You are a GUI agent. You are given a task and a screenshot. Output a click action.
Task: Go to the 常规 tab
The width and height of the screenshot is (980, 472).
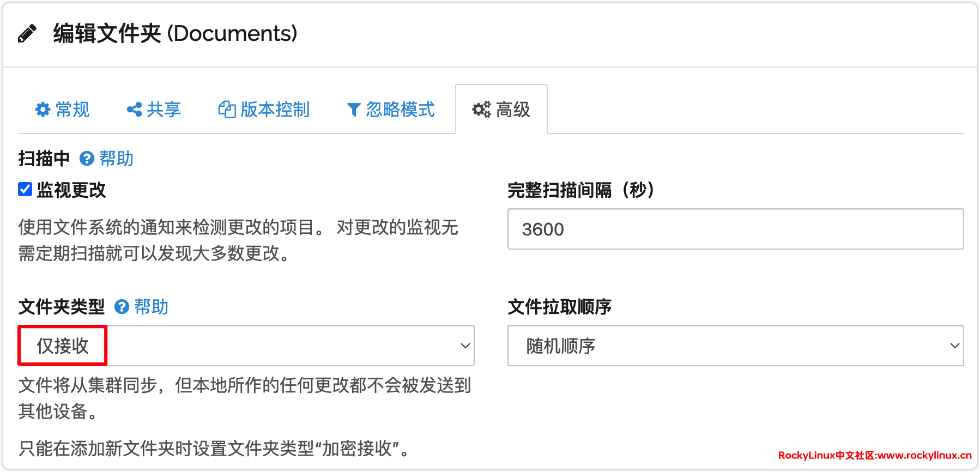72,110
